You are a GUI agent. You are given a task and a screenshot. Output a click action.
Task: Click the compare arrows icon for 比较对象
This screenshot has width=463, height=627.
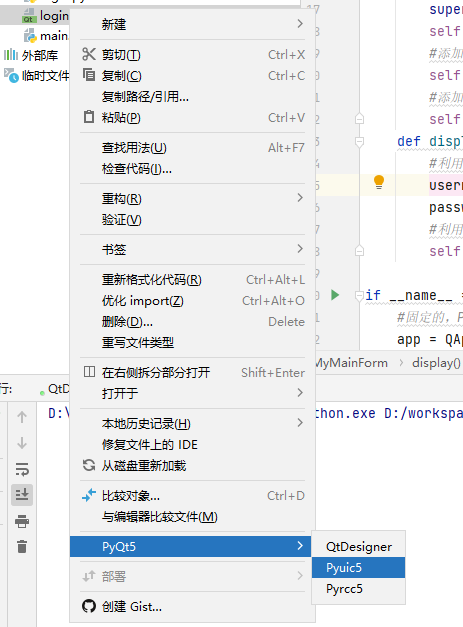(89, 495)
